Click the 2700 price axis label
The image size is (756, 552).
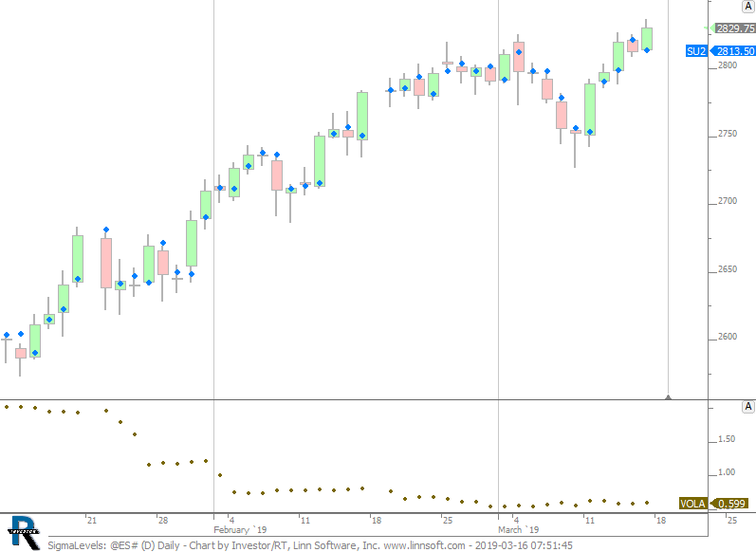coord(728,201)
